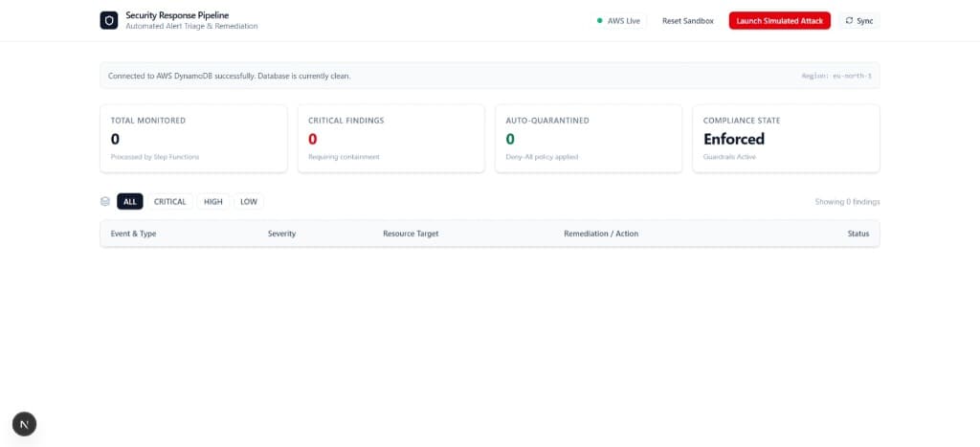Launch Simulated Attack via the red button
The height and width of the screenshot is (447, 980).
779,21
